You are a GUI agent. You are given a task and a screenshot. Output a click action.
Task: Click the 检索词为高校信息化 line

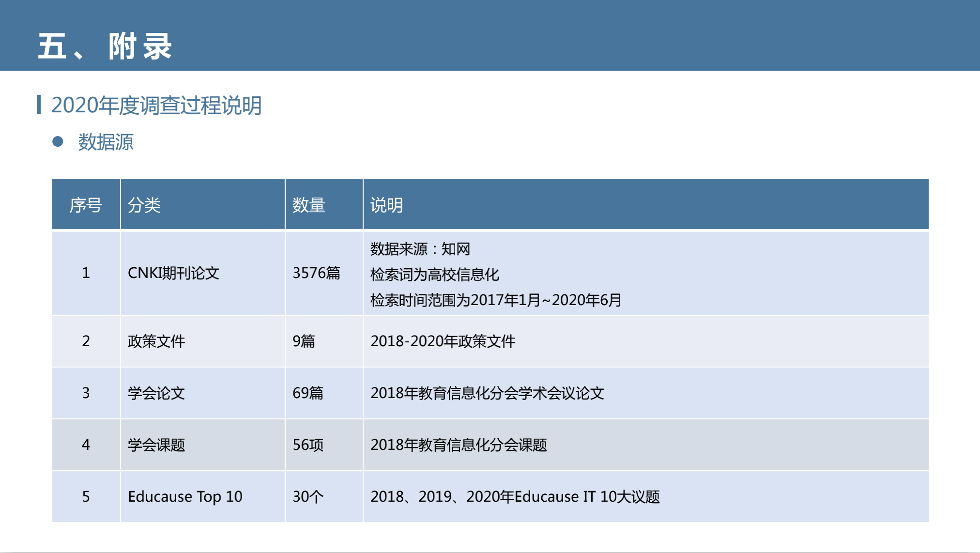pyautogui.click(x=434, y=275)
